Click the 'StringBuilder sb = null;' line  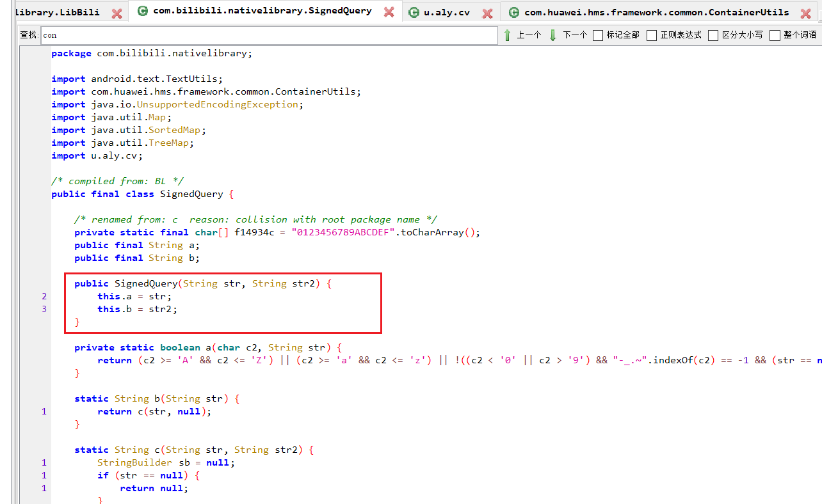pos(166,462)
